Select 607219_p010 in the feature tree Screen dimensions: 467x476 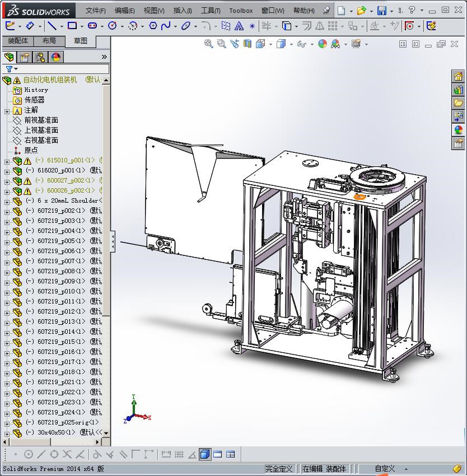(56, 292)
